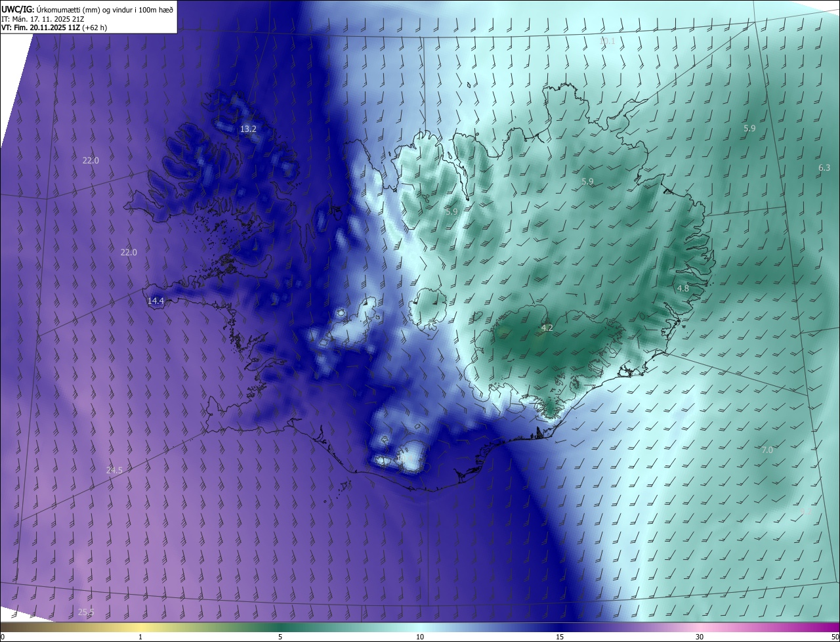Click the 24.5 value label on the map
The height and width of the screenshot is (642, 840).
pyautogui.click(x=114, y=470)
